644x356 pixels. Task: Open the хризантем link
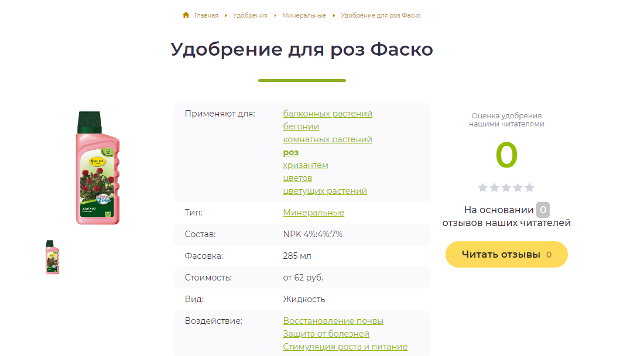(306, 165)
